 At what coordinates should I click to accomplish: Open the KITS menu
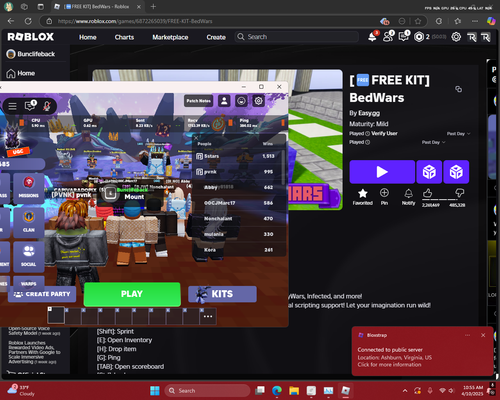pos(222,294)
